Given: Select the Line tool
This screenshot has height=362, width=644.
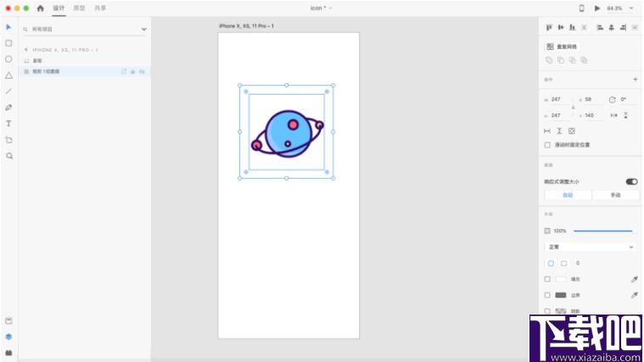Looking at the screenshot, I should point(8,91).
